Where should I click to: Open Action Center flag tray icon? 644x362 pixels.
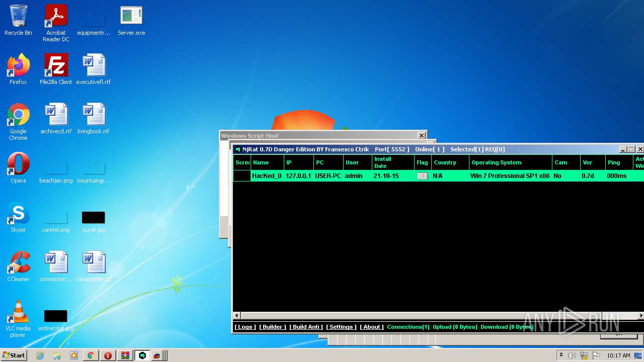(x=597, y=355)
